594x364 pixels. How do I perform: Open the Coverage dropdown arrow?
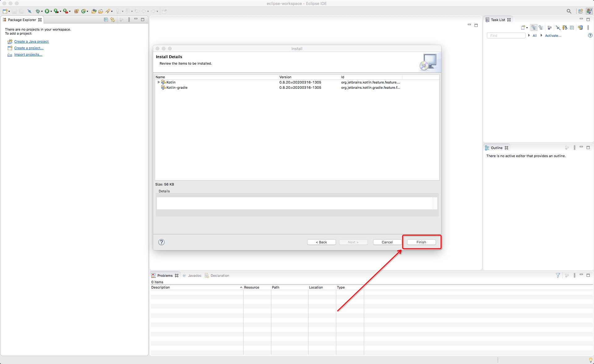tap(60, 11)
